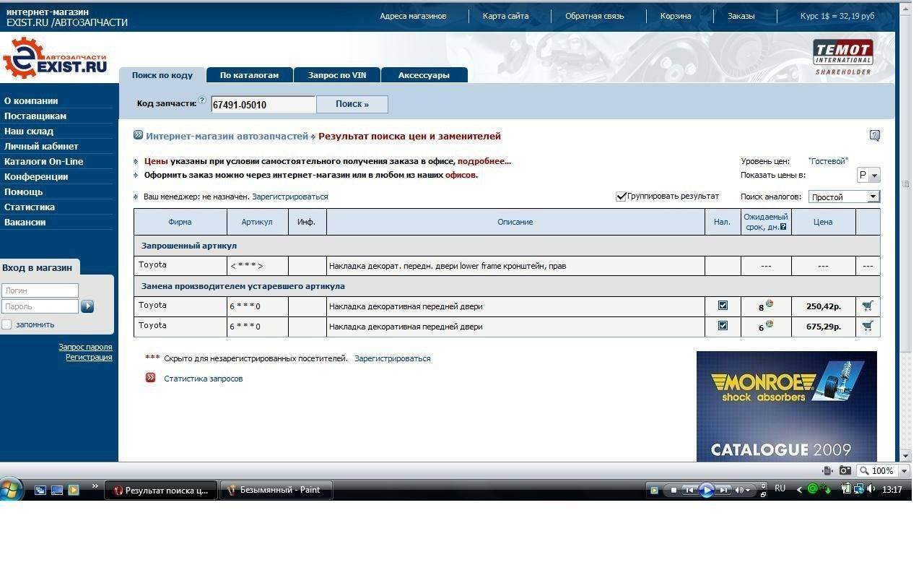Click availability checkbox in the 250,42р. row
The height and width of the screenshot is (578, 924).
[723, 306]
